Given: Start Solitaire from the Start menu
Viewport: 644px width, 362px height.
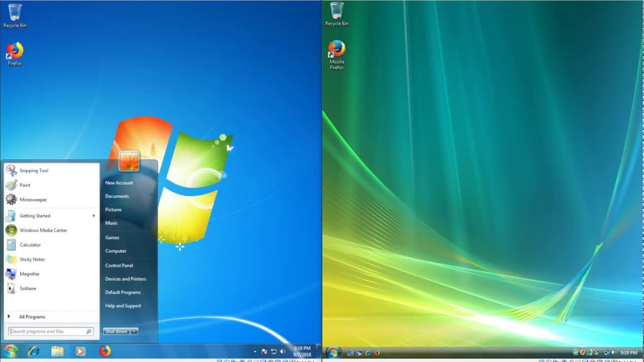Looking at the screenshot, I should click(x=51, y=288).
